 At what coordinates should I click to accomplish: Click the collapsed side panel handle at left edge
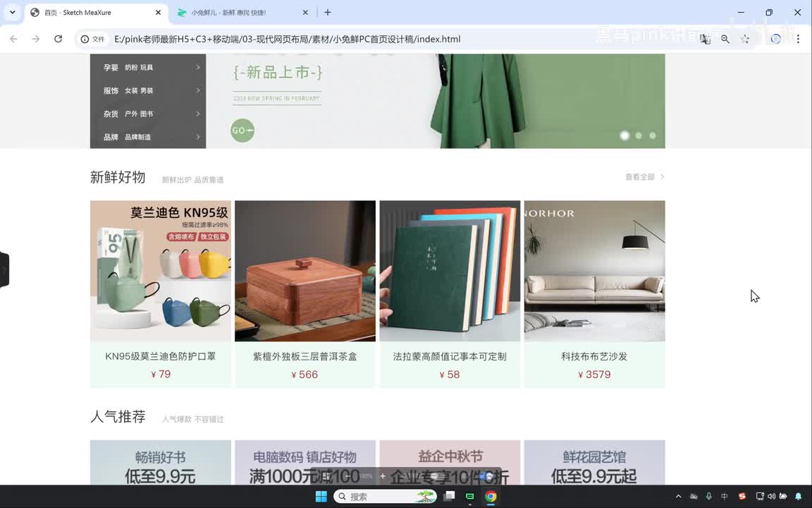tap(4, 270)
